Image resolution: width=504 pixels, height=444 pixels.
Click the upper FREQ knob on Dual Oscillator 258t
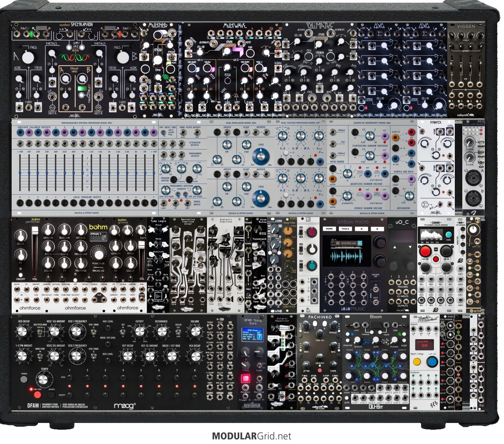click(261, 156)
